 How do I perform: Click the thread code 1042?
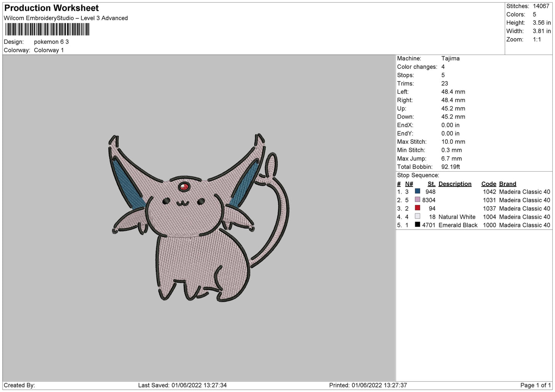pos(490,192)
